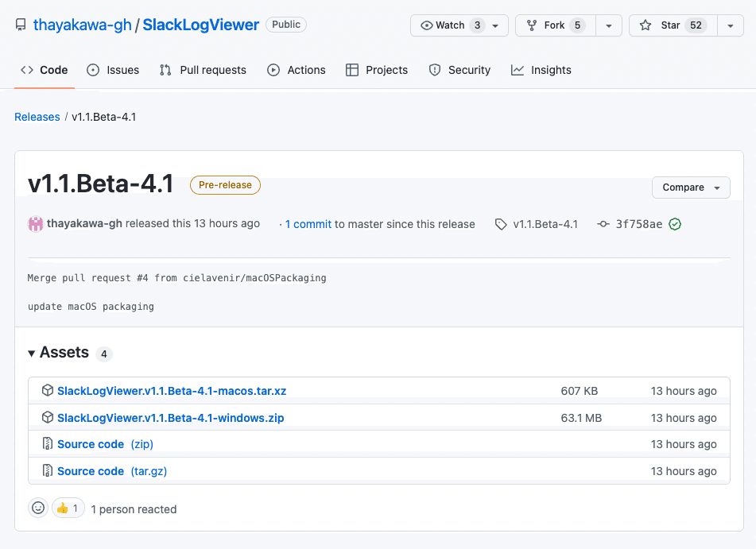
Task: Click the Actions play icon
Action: [x=273, y=71]
